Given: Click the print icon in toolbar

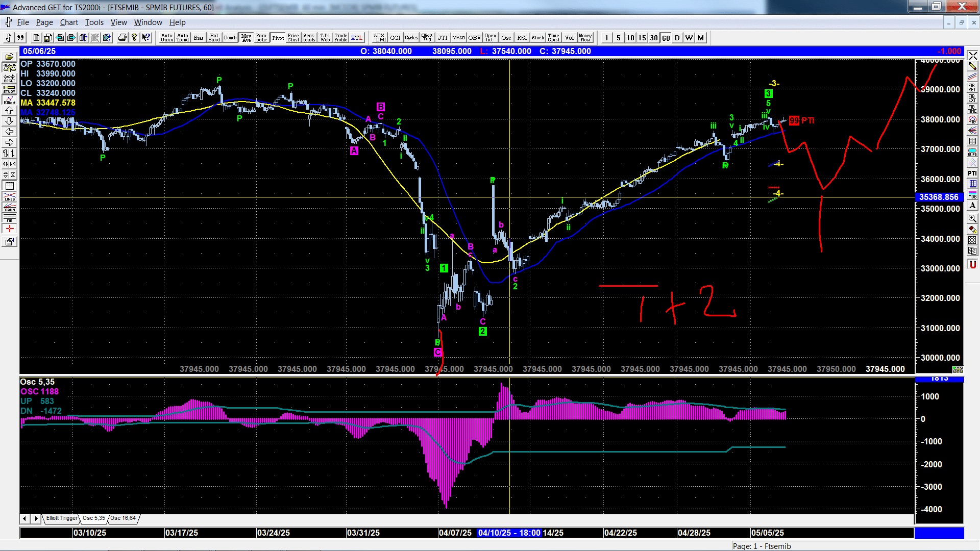Looking at the screenshot, I should coord(122,38).
